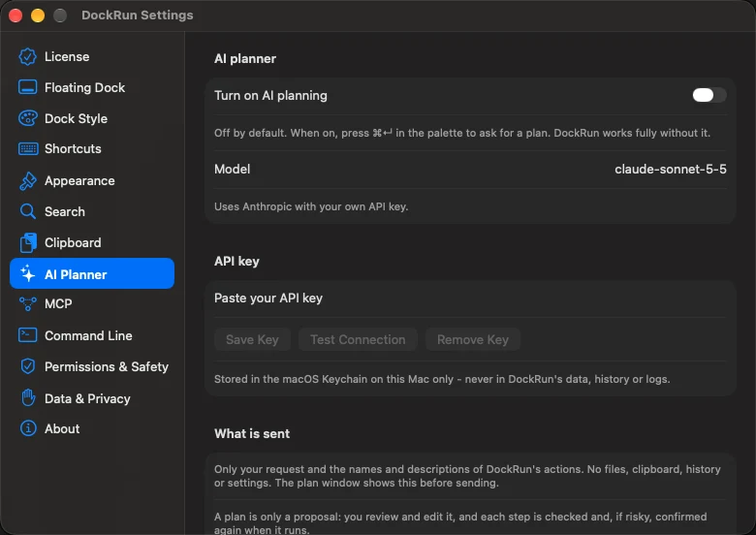Show the Search settings
756x535 pixels.
point(65,211)
